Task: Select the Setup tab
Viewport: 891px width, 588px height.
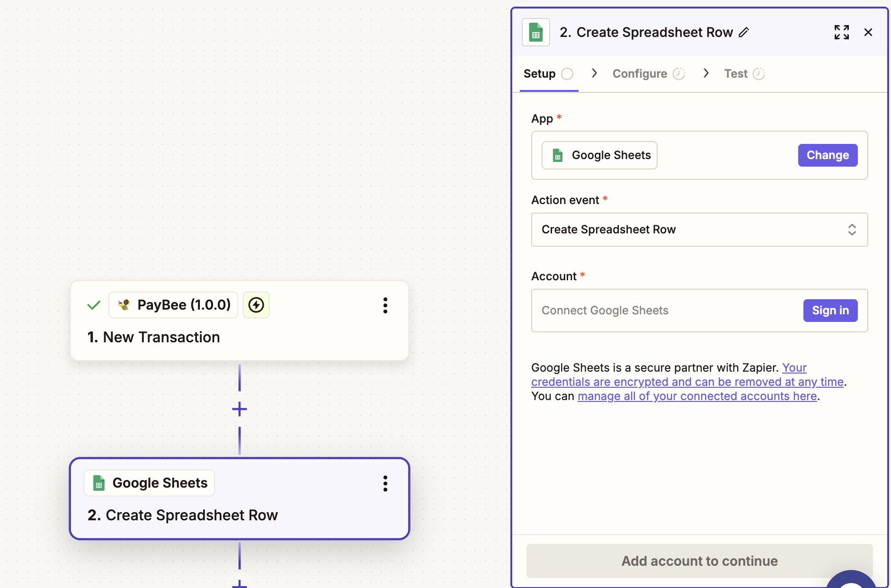Action: pyautogui.click(x=540, y=74)
